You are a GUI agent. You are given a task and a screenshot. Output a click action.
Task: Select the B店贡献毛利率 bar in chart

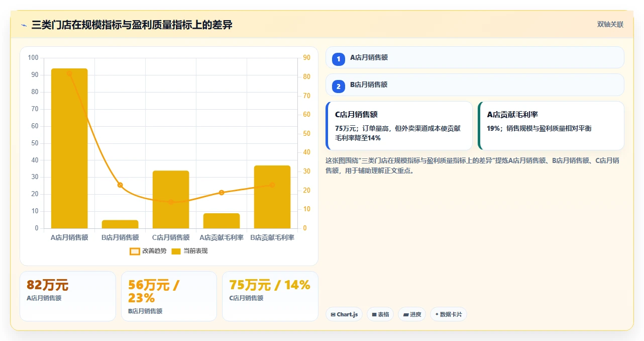click(x=272, y=197)
